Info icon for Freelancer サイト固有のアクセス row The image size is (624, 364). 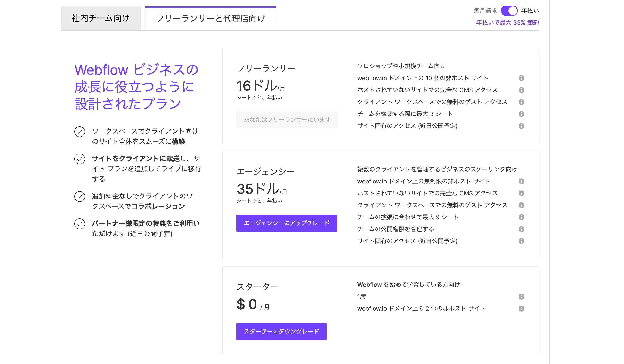(521, 126)
